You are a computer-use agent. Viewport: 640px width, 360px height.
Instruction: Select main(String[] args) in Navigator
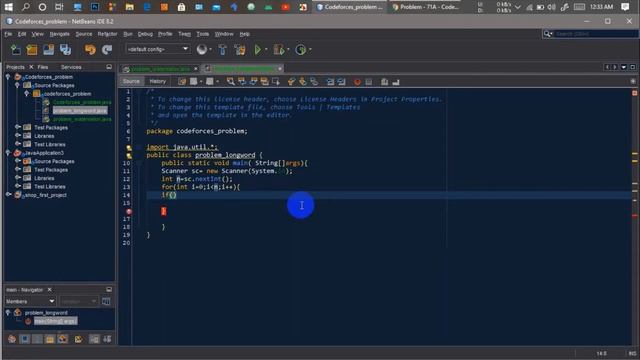click(55, 321)
